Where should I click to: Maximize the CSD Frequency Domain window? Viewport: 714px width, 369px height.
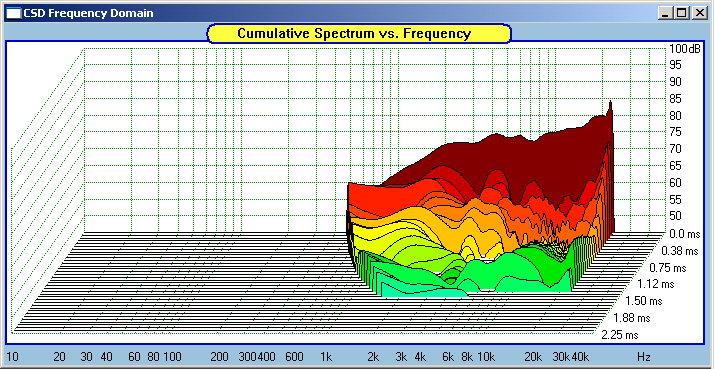click(x=682, y=14)
